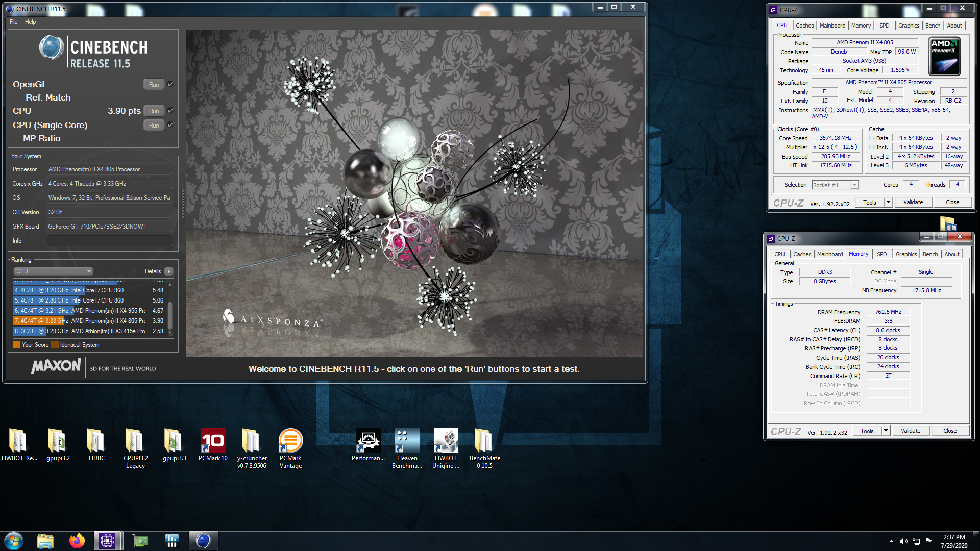Click the AMD Phenom II logo
The image size is (980, 551).
click(944, 56)
